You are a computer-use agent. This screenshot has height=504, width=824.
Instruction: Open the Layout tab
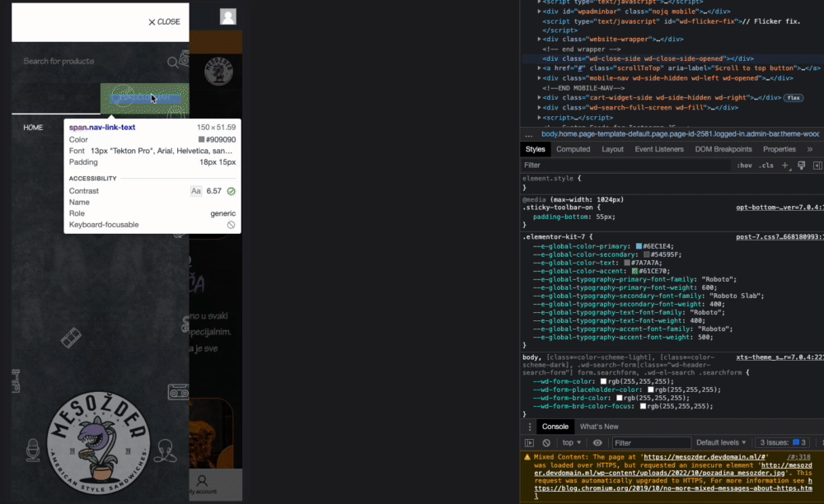pyautogui.click(x=612, y=150)
